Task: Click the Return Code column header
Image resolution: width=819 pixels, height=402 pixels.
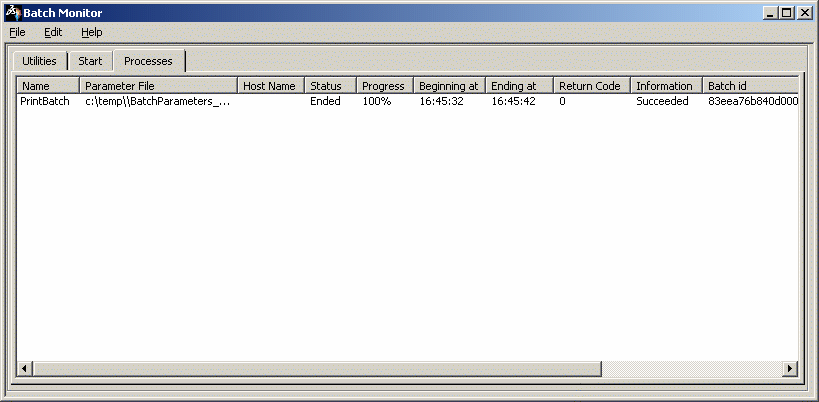Action: click(591, 86)
